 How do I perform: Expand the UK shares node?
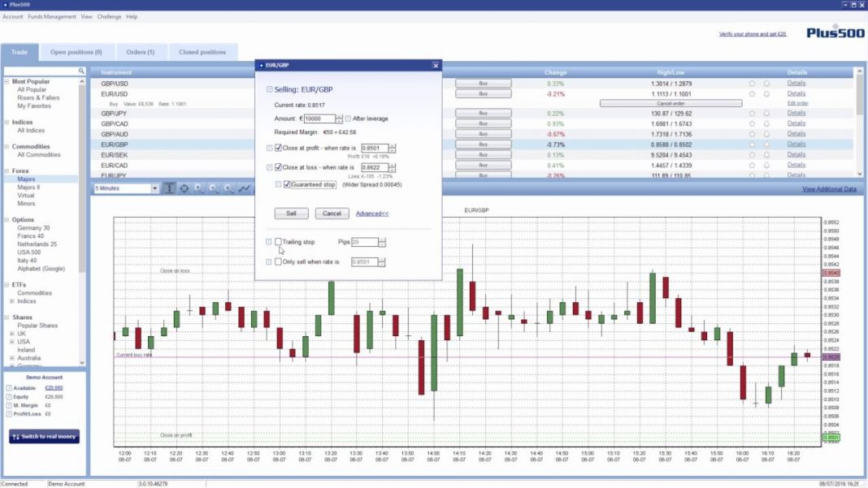click(12, 334)
